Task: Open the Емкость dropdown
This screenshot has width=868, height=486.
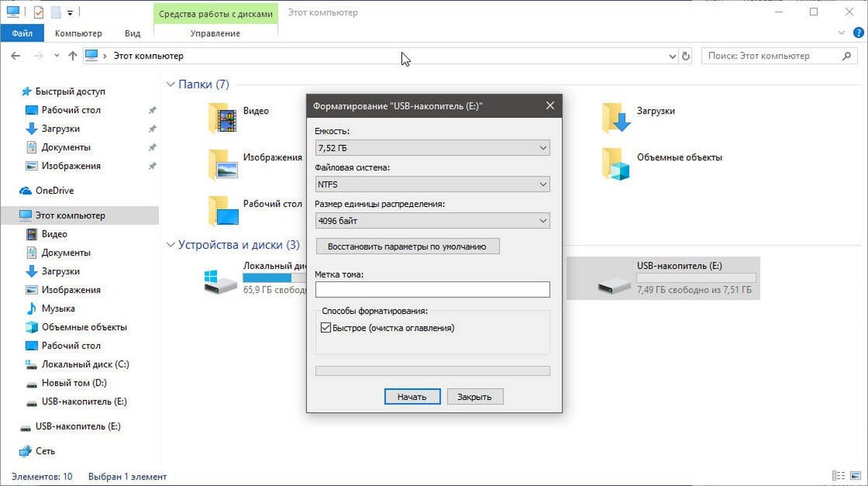Action: point(433,148)
